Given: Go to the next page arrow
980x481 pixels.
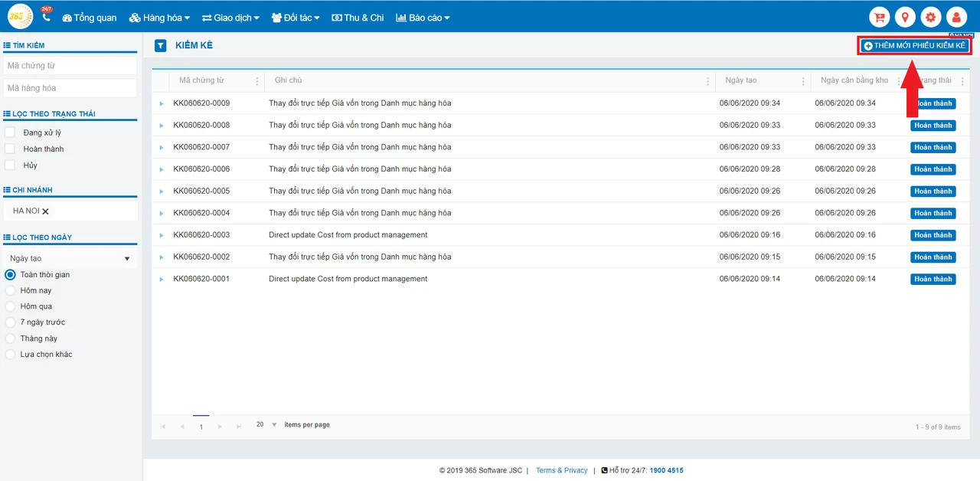Looking at the screenshot, I should 220,427.
